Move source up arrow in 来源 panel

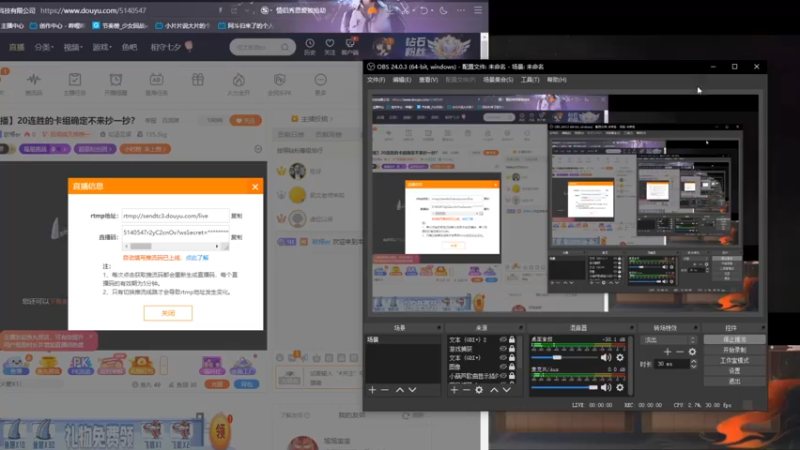pos(494,390)
